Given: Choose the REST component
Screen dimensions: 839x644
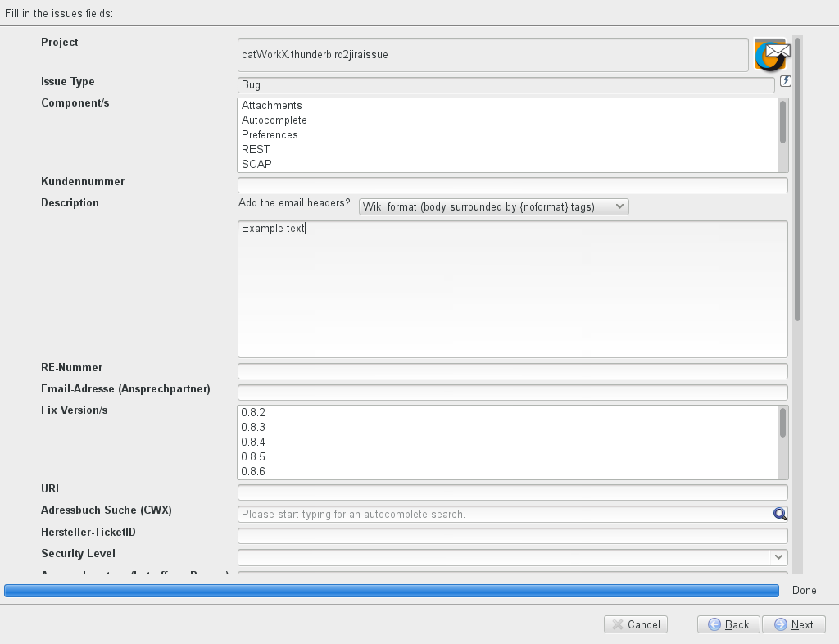Looking at the screenshot, I should [256, 150].
